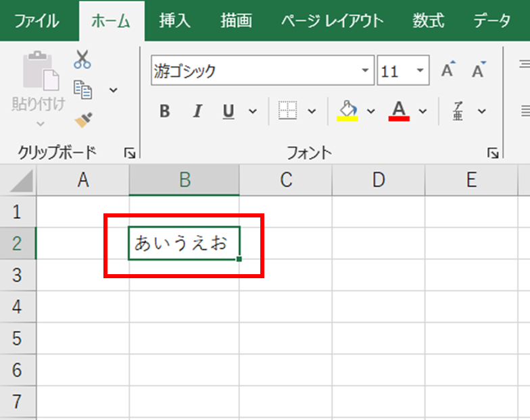This screenshot has height=420, width=530.
Task: Toggle Bold formatting
Action: pos(164,111)
